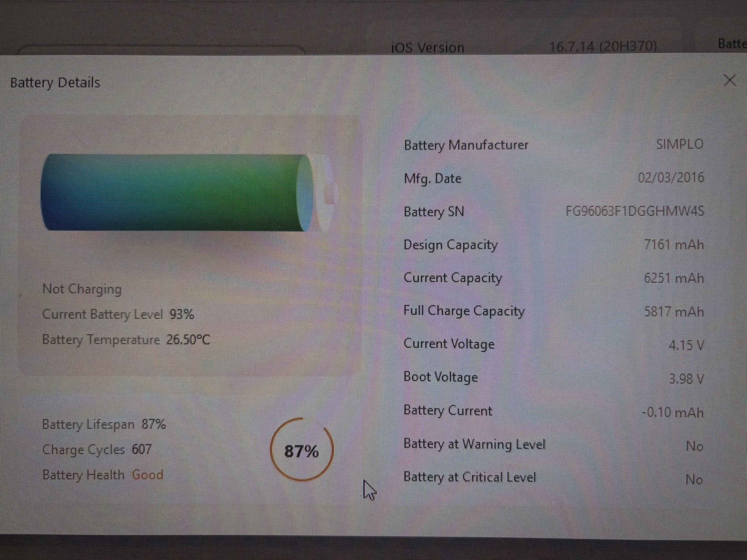
Task: Select the Full Charge Capacity value 5817 mAh
Action: pyautogui.click(x=674, y=312)
